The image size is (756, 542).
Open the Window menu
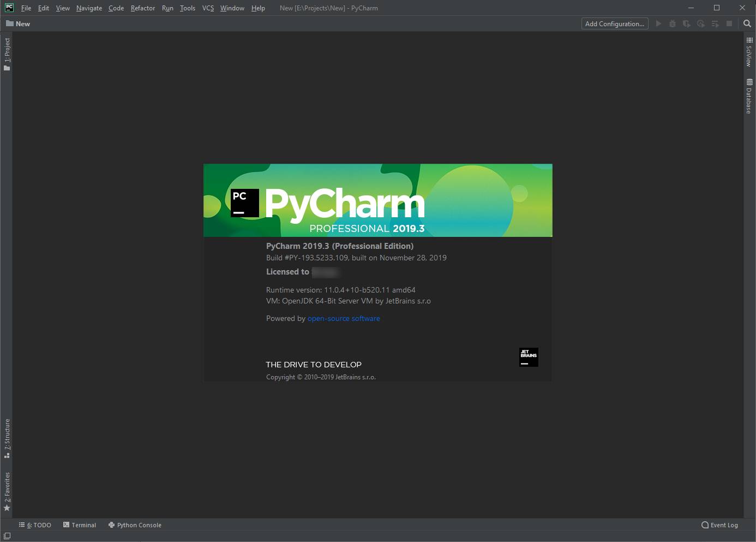[232, 8]
